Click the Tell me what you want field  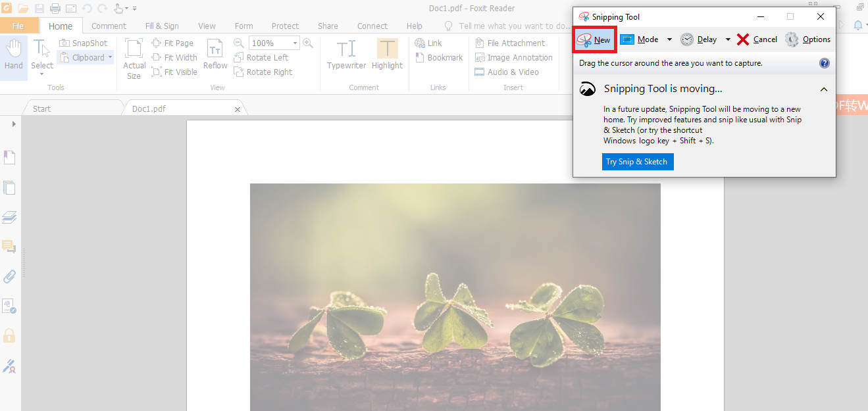(x=515, y=26)
